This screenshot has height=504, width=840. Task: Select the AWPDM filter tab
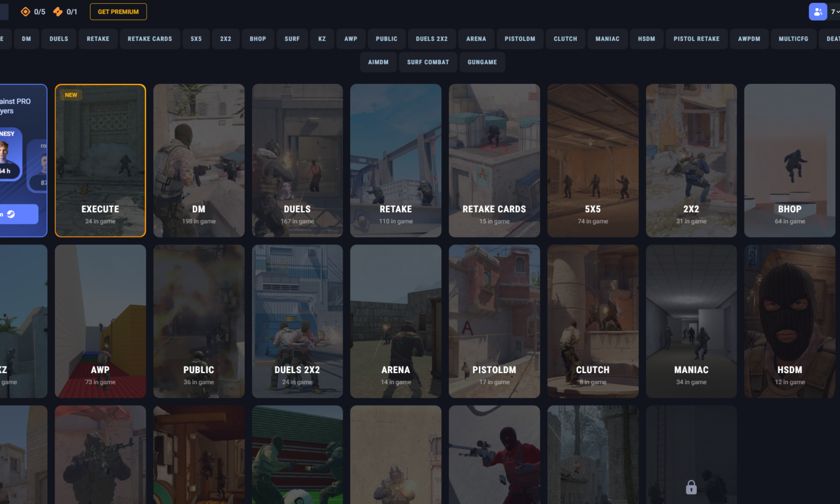tap(749, 39)
